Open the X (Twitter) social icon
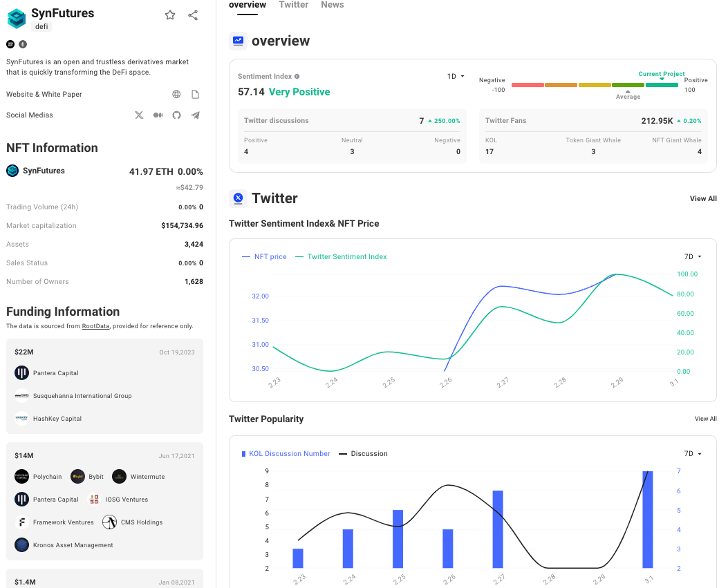Viewport: 728px width, 588px height. [139, 115]
